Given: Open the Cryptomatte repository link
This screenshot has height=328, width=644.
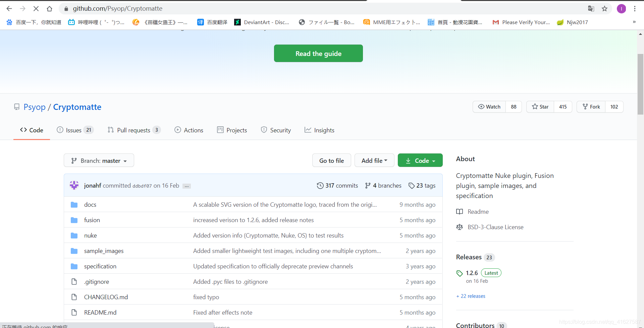Looking at the screenshot, I should (77, 107).
